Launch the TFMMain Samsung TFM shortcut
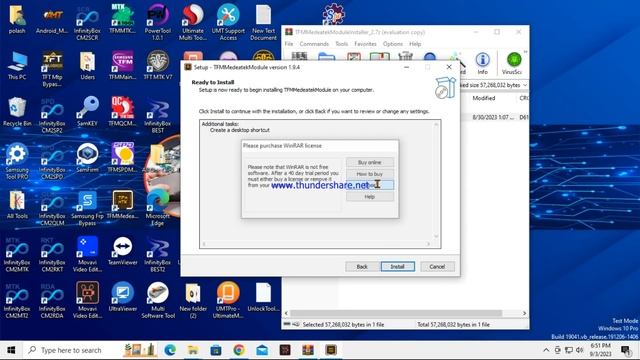The height and width of the screenshot is (360, 640). point(122,65)
